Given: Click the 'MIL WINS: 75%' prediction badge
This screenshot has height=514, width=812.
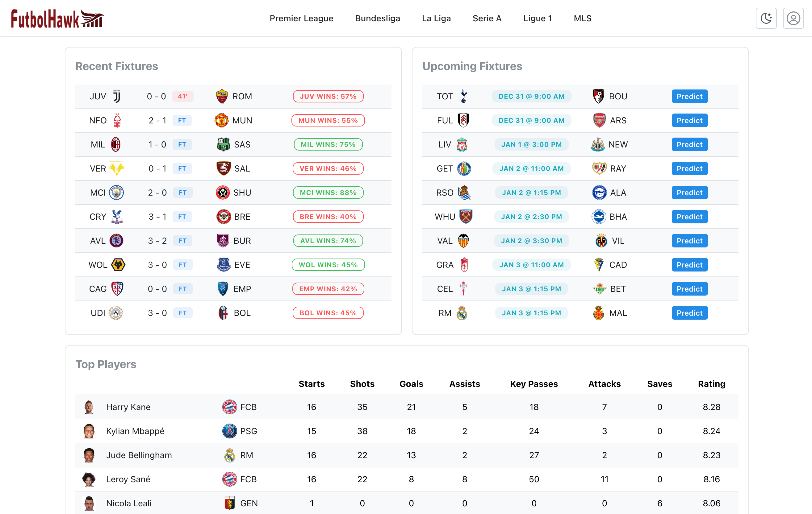Looking at the screenshot, I should [328, 145].
